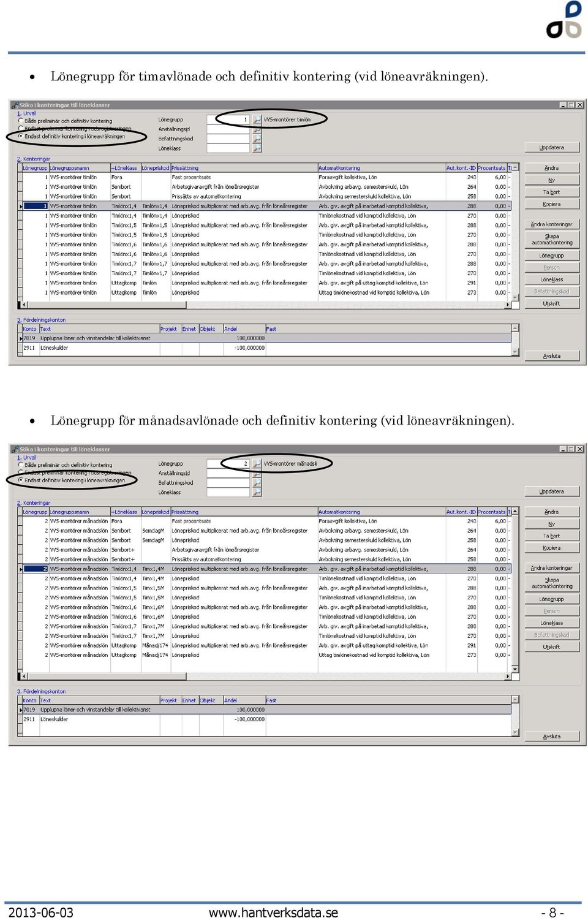Click Ta bort in the månadslön window
This screenshot has width=588, height=918.
pyautogui.click(x=552, y=536)
